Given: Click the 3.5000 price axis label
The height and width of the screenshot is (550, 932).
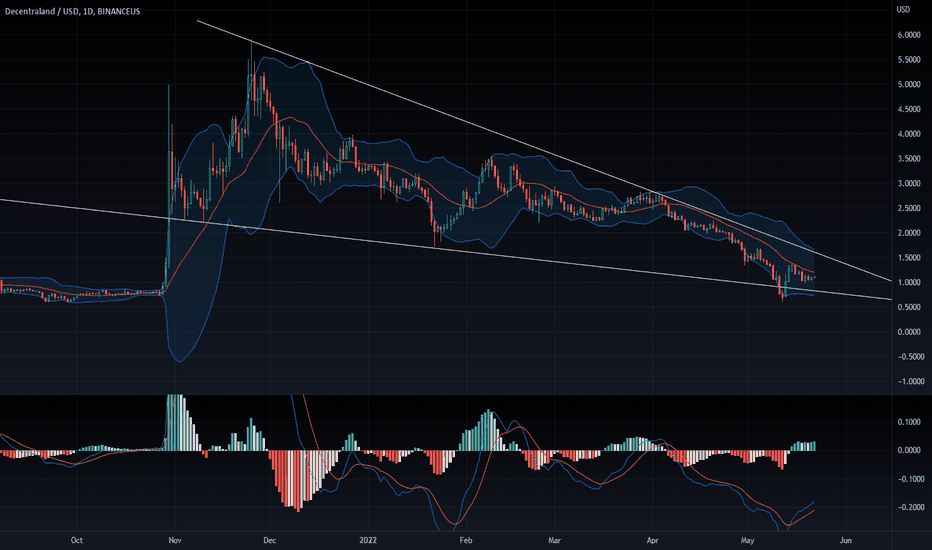Looking at the screenshot, I should (909, 159).
